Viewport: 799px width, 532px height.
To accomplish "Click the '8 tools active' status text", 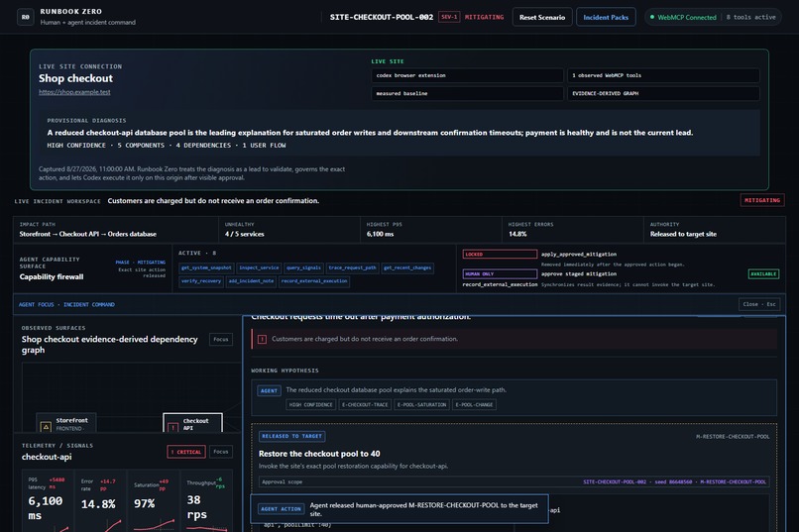I will click(750, 17).
